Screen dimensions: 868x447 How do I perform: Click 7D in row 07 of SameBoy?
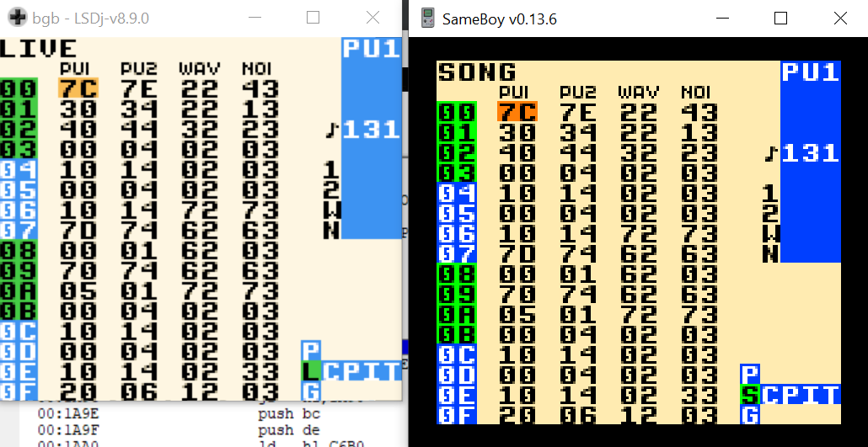[517, 253]
